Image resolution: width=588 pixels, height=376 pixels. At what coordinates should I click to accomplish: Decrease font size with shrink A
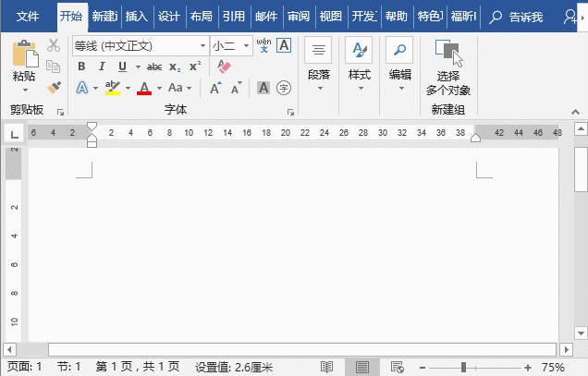click(x=237, y=88)
